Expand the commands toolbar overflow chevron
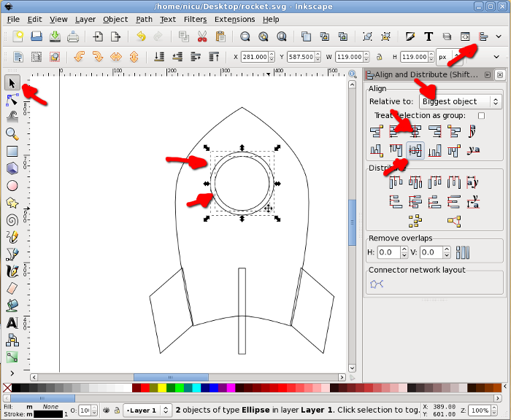511x420 pixels. click(499, 36)
